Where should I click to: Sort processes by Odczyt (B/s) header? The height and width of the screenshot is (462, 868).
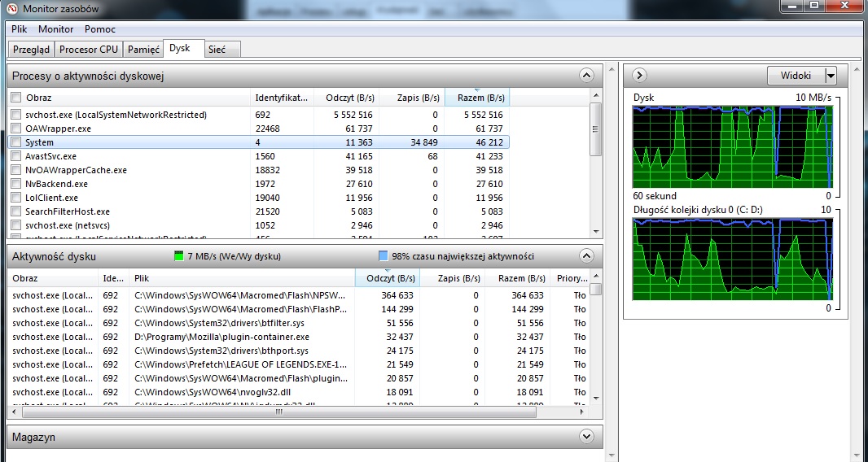click(347, 98)
